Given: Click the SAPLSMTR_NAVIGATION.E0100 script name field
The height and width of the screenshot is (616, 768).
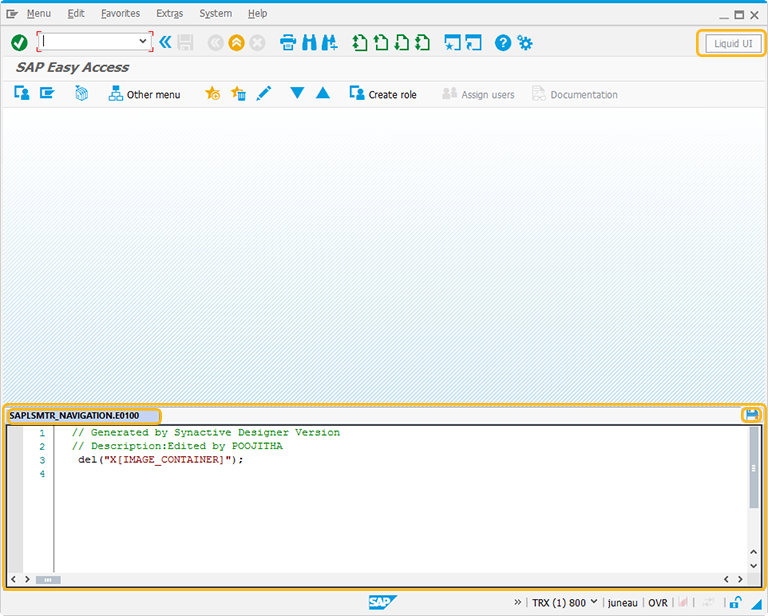Looking at the screenshot, I should (x=84, y=416).
